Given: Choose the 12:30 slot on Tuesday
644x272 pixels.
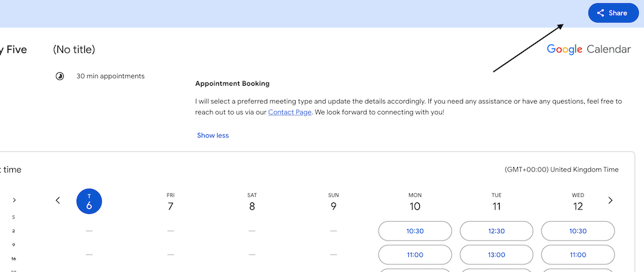Looking at the screenshot, I should tap(497, 231).
